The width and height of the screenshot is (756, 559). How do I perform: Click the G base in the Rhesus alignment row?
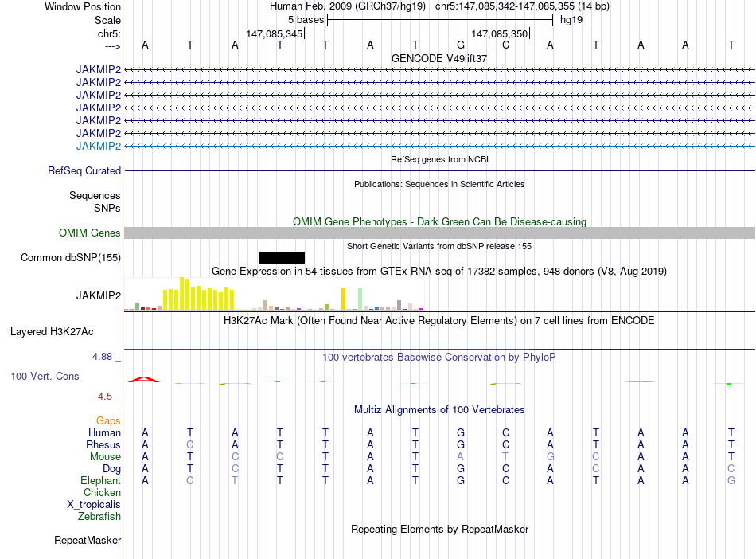461,444
